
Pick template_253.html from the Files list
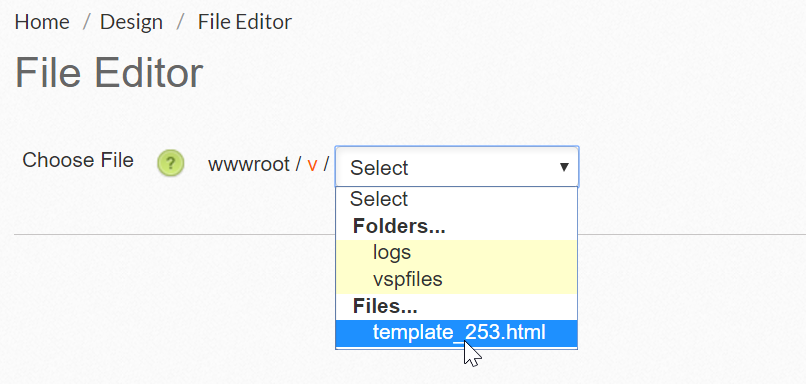tap(456, 333)
